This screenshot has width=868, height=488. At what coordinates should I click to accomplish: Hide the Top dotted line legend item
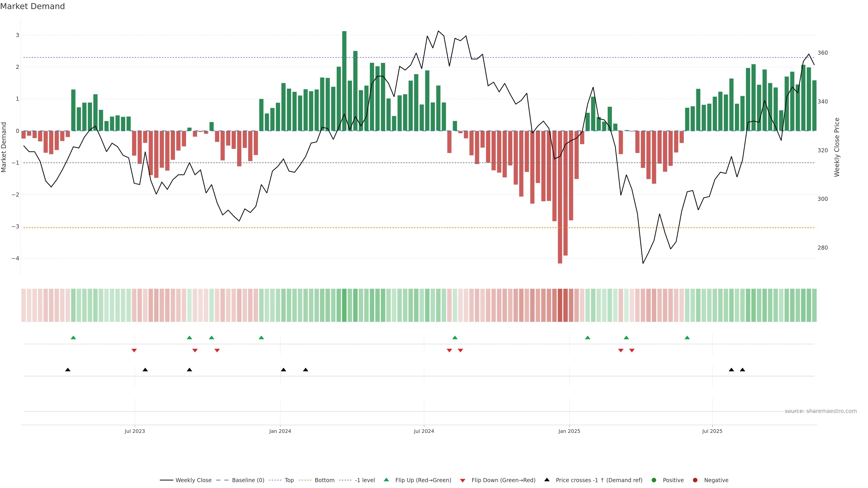click(289, 480)
